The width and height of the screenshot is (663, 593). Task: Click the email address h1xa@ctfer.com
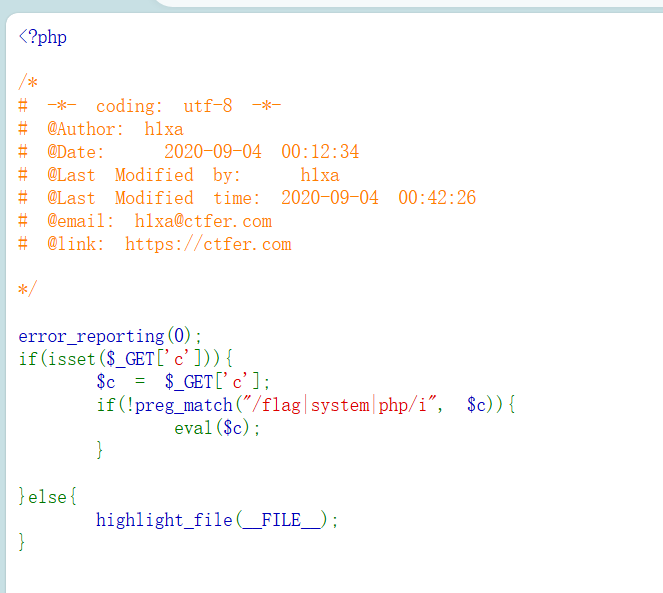pos(203,221)
